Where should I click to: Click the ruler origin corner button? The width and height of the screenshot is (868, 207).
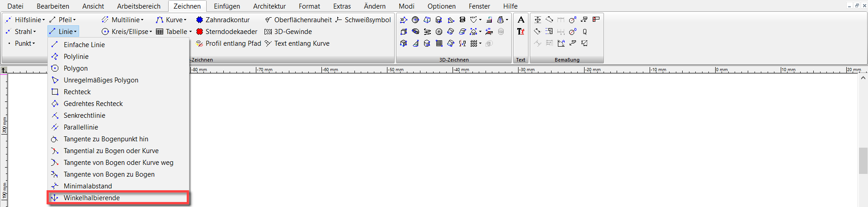click(4, 70)
